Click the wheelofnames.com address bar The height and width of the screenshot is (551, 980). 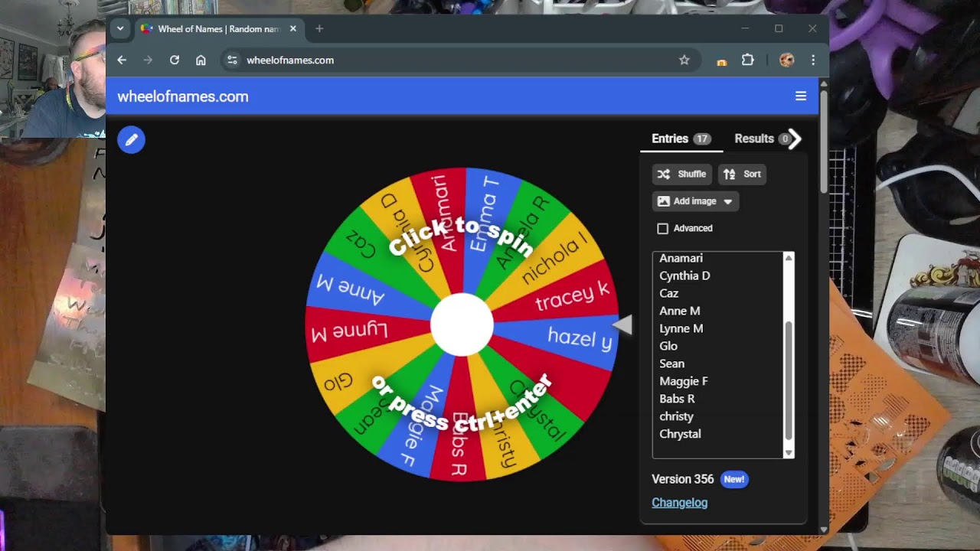459,60
